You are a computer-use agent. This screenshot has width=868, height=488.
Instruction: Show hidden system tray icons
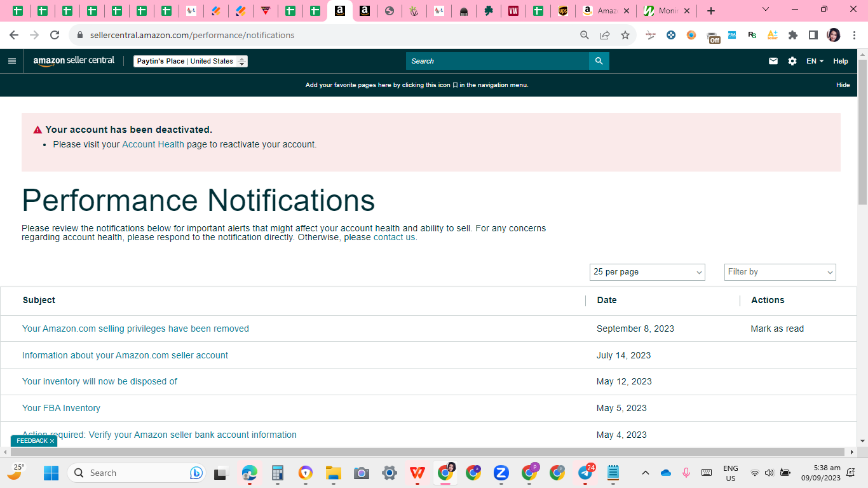[646, 473]
